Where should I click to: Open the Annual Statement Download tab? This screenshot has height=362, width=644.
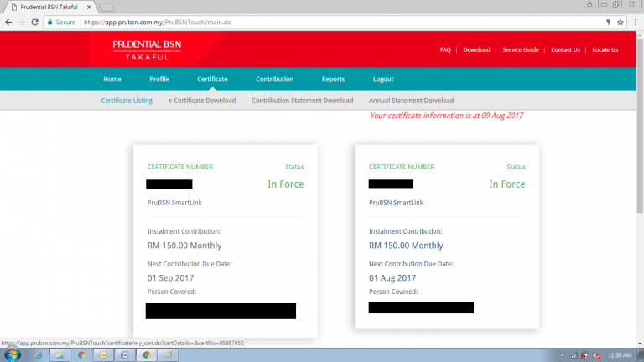coord(412,101)
